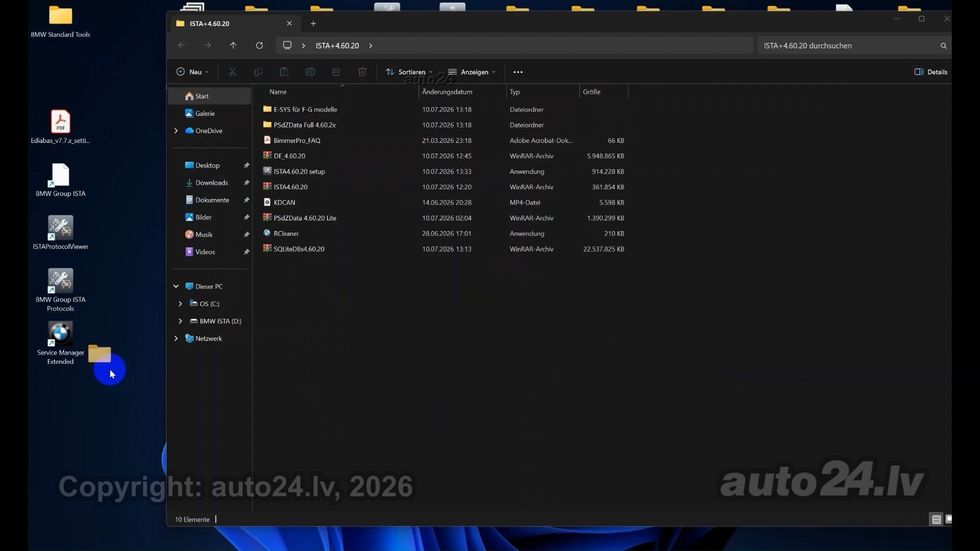Select the ISTA4.60.20 setup application

[x=299, y=171]
